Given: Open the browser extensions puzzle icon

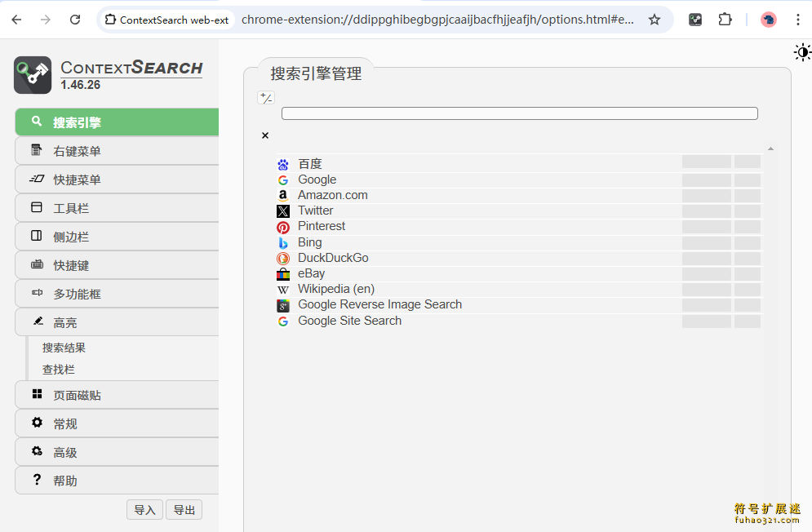Looking at the screenshot, I should pos(725,20).
